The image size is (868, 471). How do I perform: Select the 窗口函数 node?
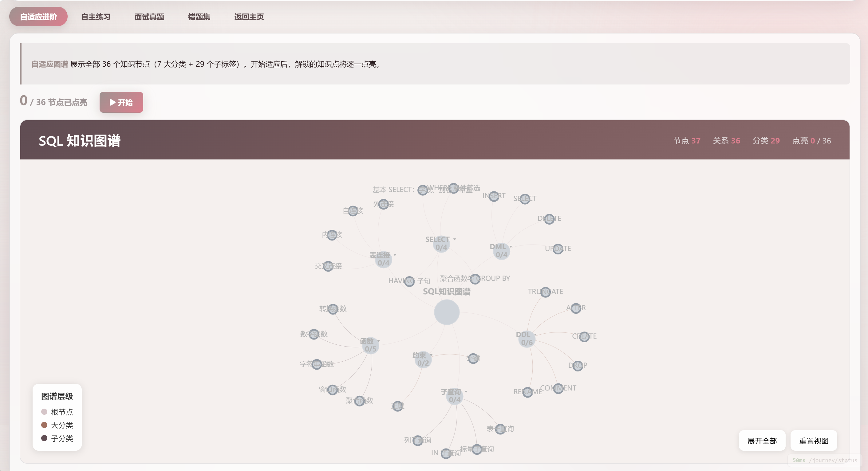(x=333, y=390)
